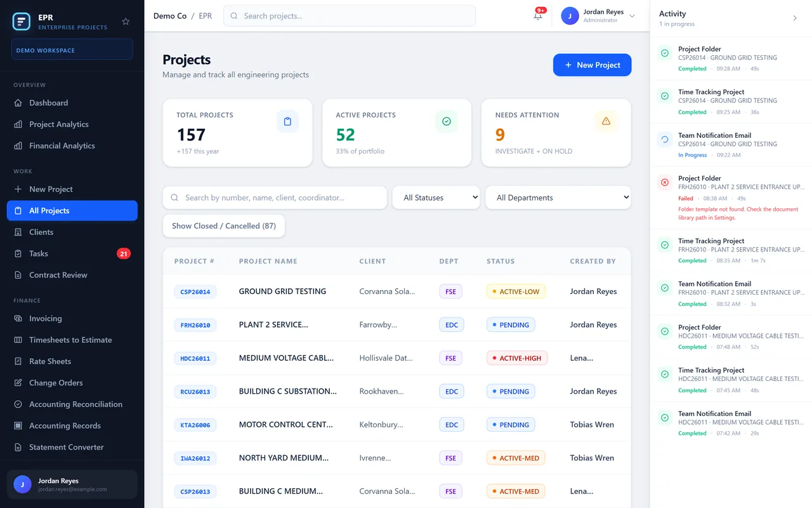Image resolution: width=812 pixels, height=508 pixels.
Task: Click the Project Analytics chart icon
Action: (18, 124)
